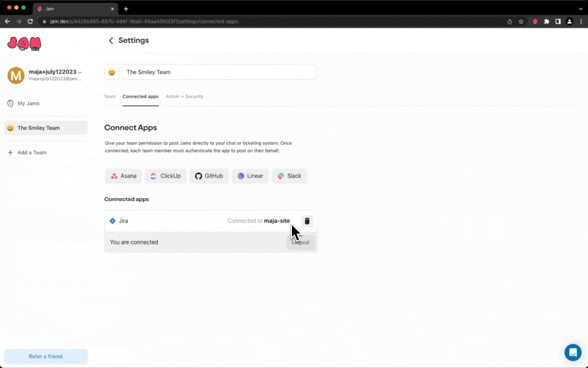Image resolution: width=588 pixels, height=368 pixels.
Task: Click the smiley emoji team icon picker
Action: point(112,72)
